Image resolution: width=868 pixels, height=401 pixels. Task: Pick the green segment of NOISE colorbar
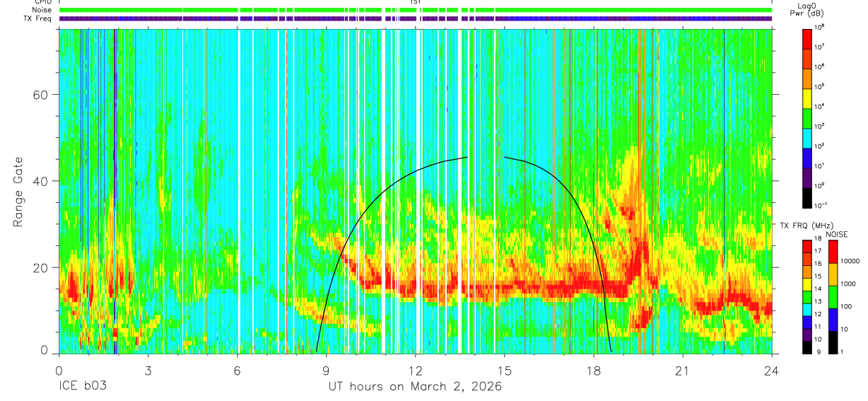833,296
